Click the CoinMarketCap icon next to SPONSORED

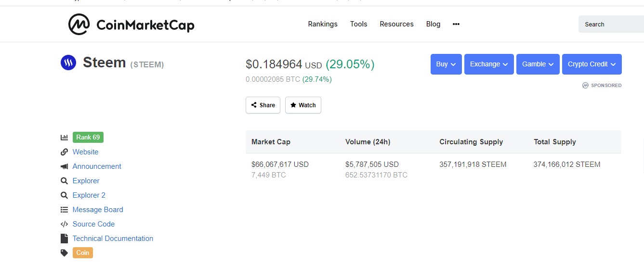tap(585, 85)
